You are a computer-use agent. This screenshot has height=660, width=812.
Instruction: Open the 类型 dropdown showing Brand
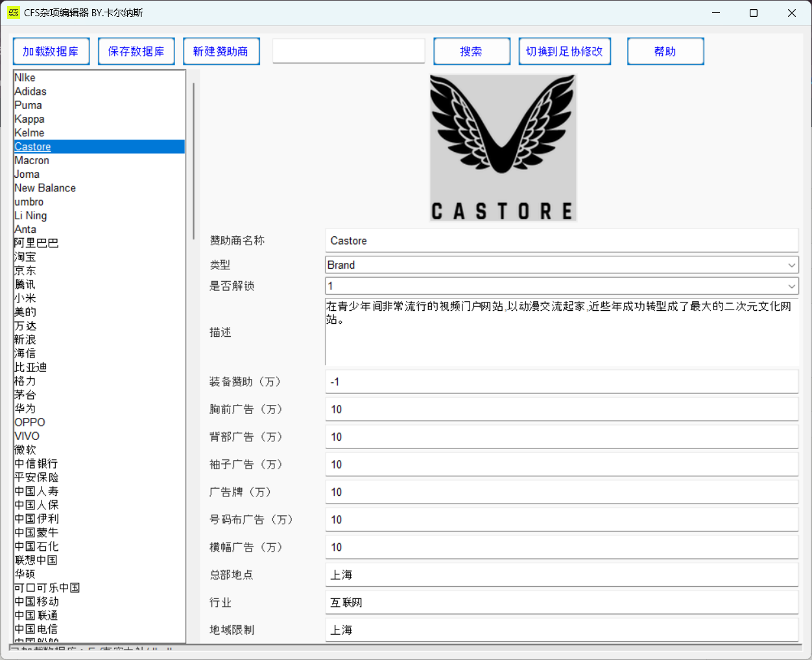pyautogui.click(x=562, y=265)
